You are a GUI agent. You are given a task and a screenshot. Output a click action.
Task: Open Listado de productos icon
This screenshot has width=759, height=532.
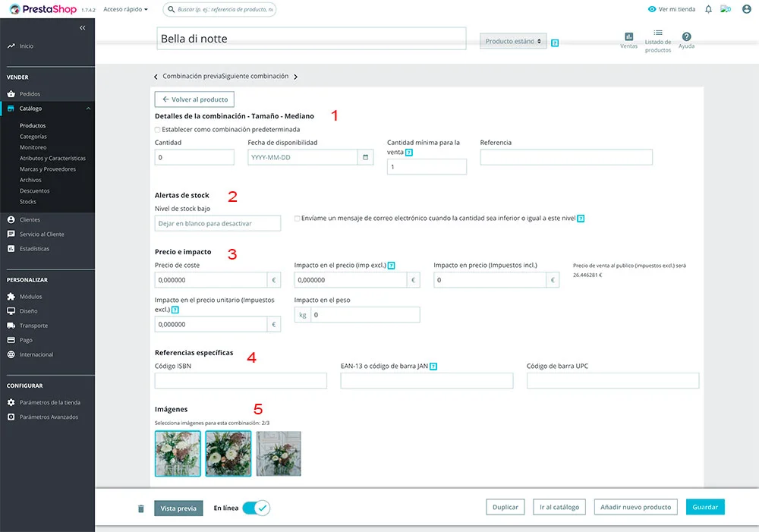point(658,33)
